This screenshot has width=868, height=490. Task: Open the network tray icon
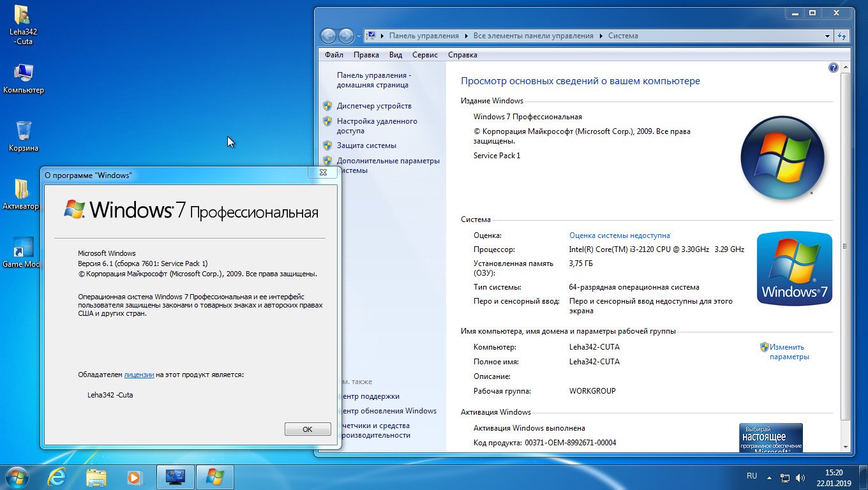click(785, 477)
